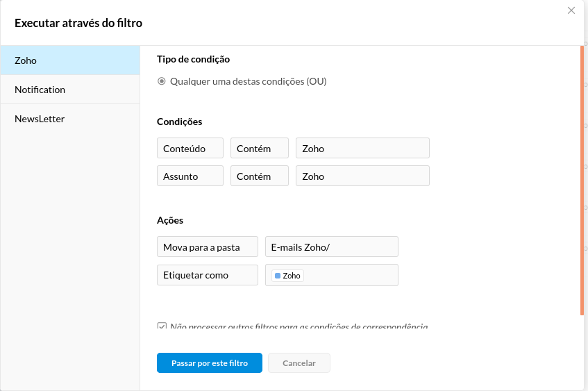The width and height of the screenshot is (588, 391).
Task: Open the second Contém operator dropdown
Action: [260, 176]
